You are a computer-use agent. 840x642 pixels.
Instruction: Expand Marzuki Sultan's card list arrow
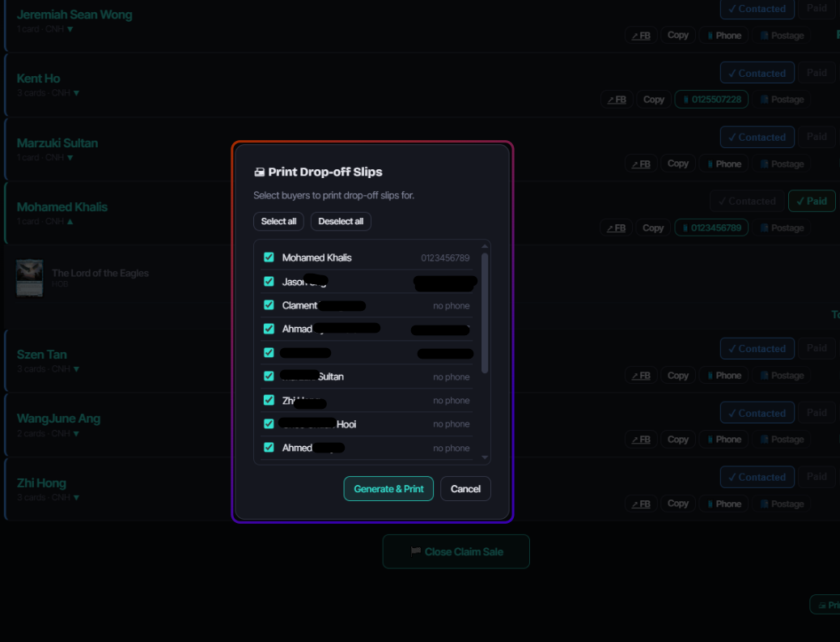pyautogui.click(x=70, y=158)
